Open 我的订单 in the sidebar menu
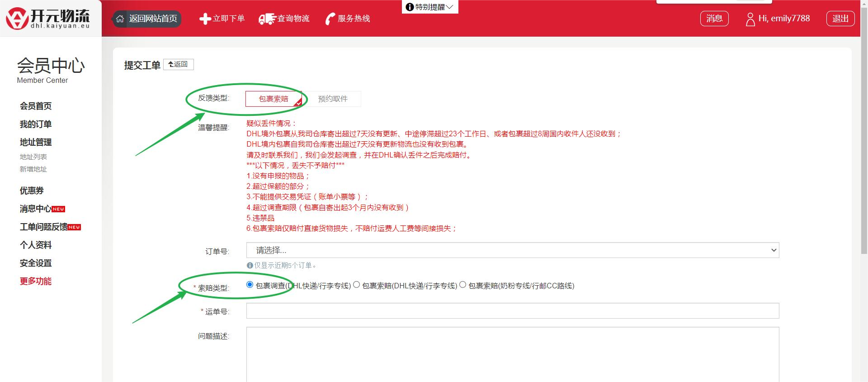Viewport: 868px width, 382px height. (36, 124)
